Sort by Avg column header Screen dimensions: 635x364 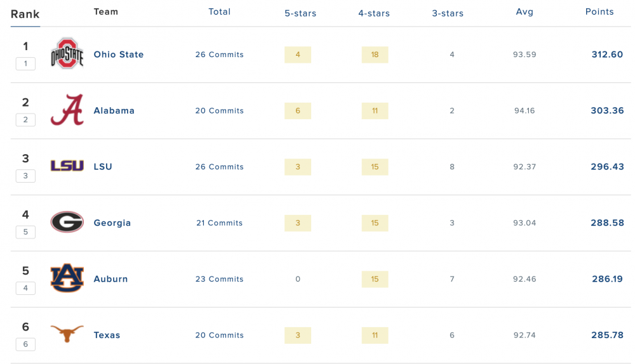point(525,12)
